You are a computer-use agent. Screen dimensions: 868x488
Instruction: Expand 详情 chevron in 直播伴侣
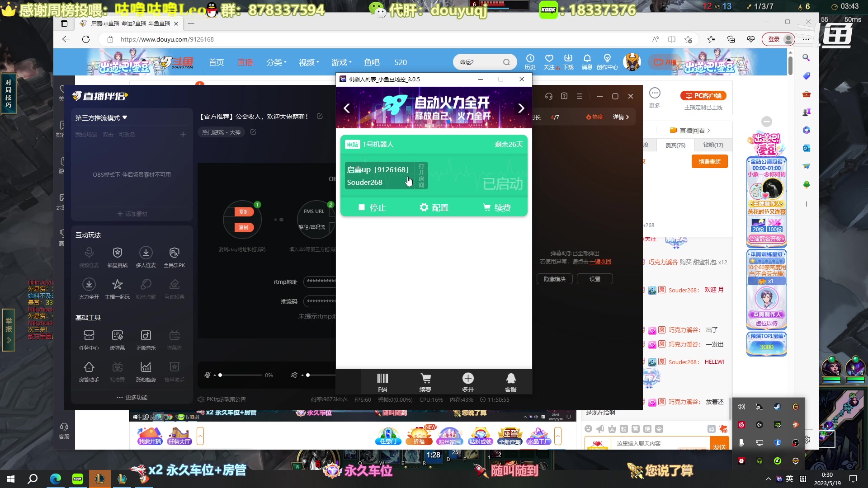coord(621,117)
